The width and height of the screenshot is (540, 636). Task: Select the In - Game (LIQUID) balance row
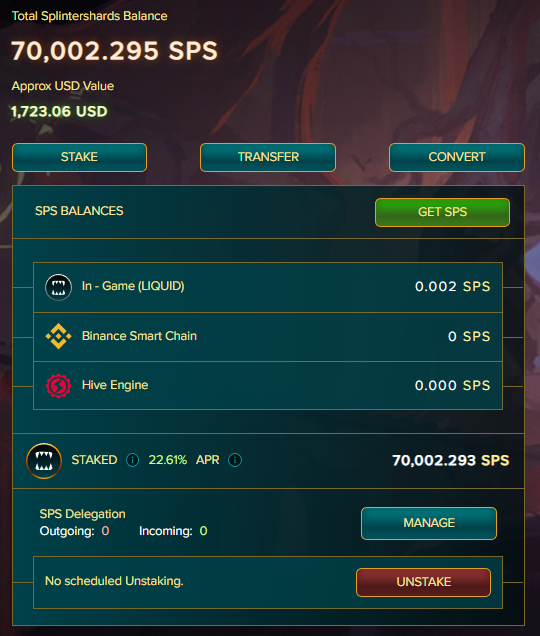tap(268, 287)
